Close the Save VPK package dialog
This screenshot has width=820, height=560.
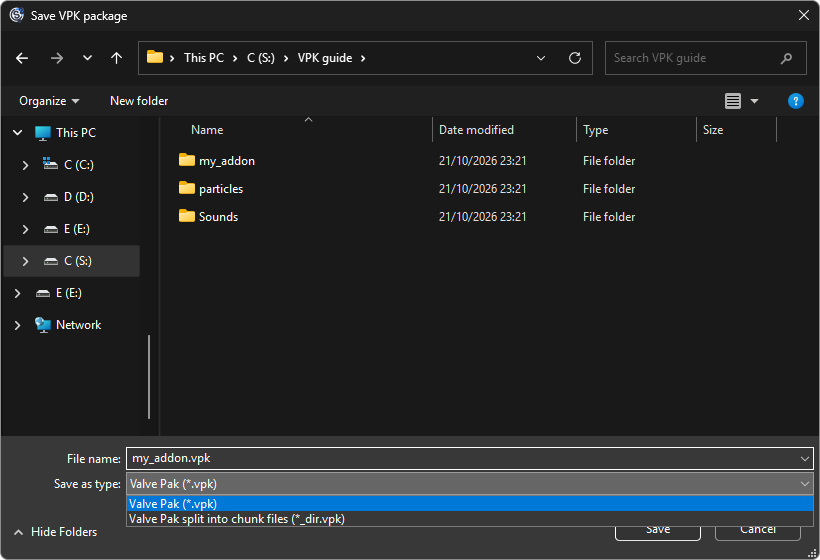pyautogui.click(x=804, y=15)
